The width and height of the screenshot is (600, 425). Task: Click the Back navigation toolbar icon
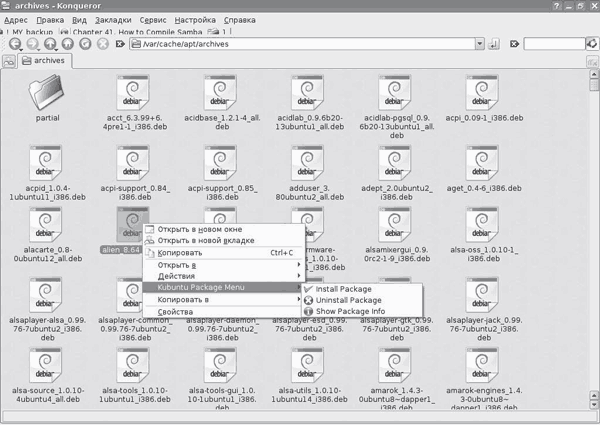coord(17,44)
